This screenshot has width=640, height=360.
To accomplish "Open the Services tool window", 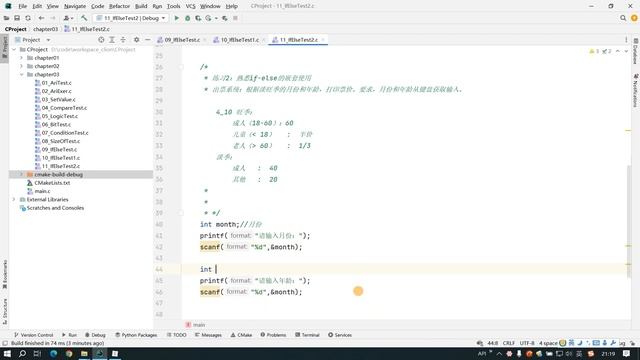I will click(x=340, y=335).
